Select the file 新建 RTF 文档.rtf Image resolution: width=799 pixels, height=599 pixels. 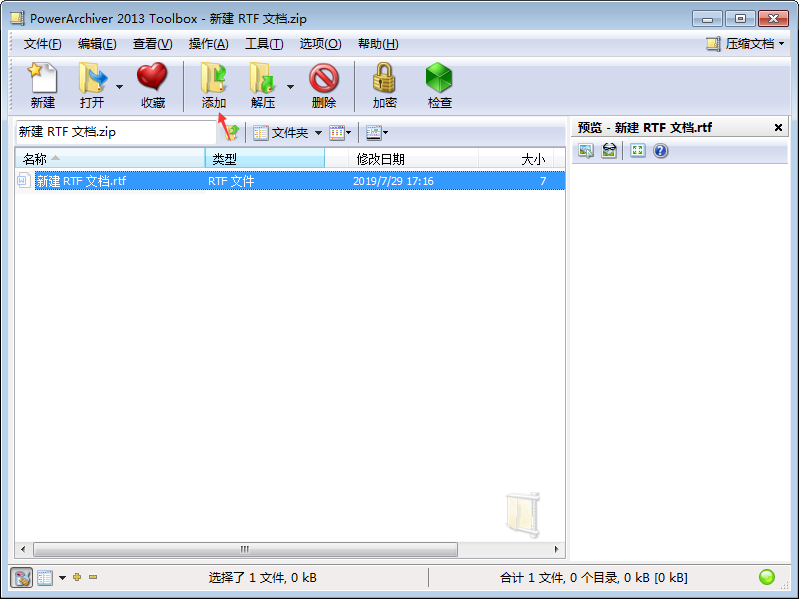coord(81,181)
